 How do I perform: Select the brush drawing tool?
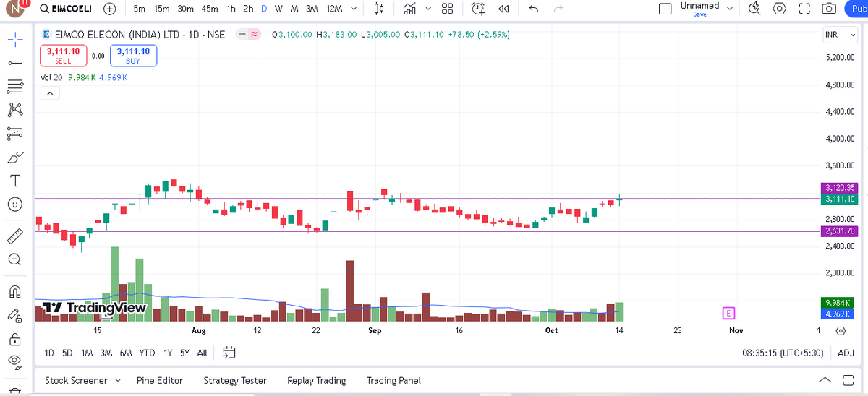coord(15,158)
